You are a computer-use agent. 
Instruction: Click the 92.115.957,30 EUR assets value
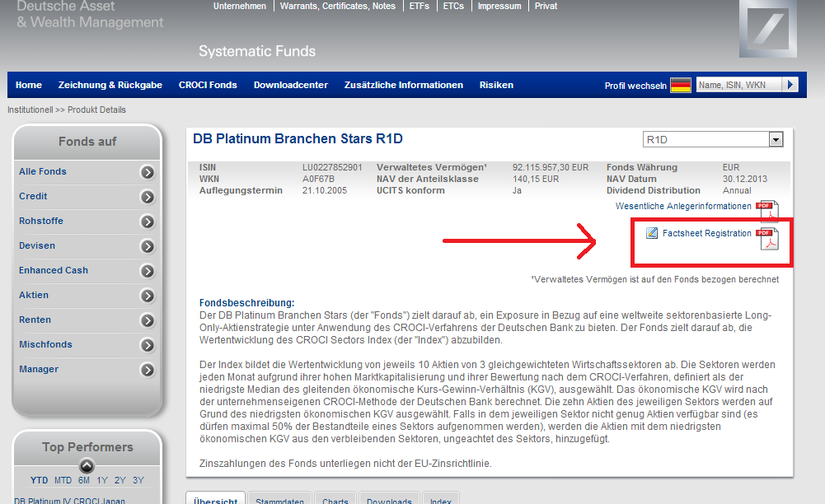coord(551,167)
